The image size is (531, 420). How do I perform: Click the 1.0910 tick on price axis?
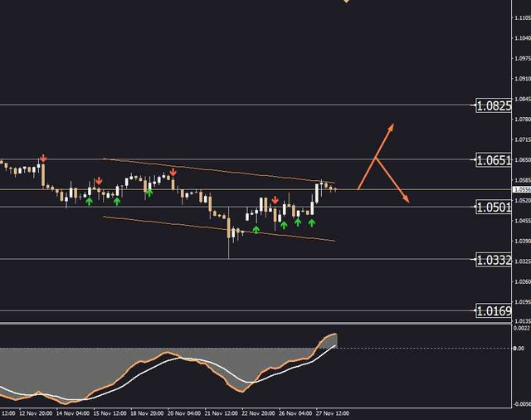click(x=523, y=79)
